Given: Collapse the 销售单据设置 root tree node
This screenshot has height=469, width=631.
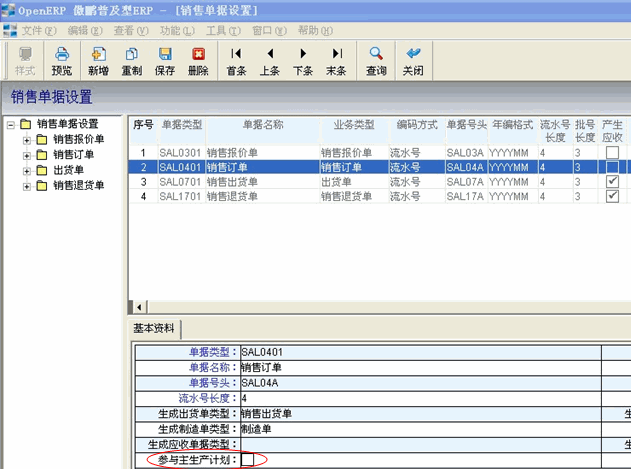Looking at the screenshot, I should coord(11,125).
